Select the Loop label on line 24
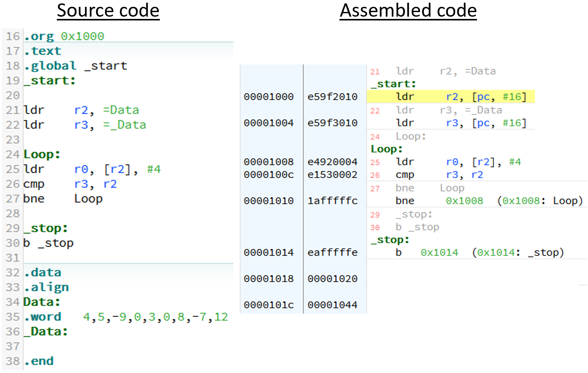This screenshot has height=373, width=588. coord(41,154)
